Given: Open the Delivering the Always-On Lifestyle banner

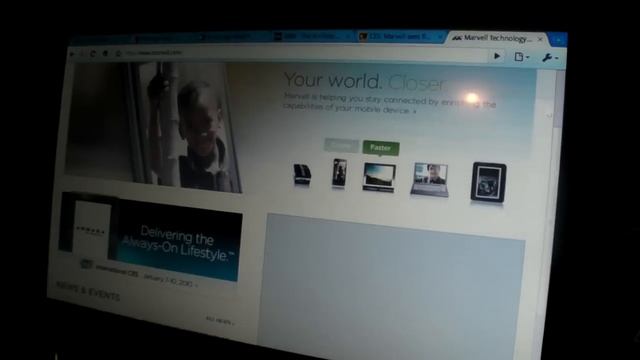Looking at the screenshot, I should coord(150,236).
